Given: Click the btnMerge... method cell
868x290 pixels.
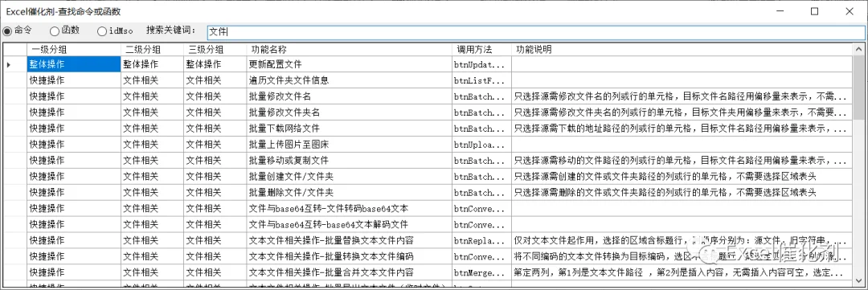Looking at the screenshot, I should click(481, 273).
